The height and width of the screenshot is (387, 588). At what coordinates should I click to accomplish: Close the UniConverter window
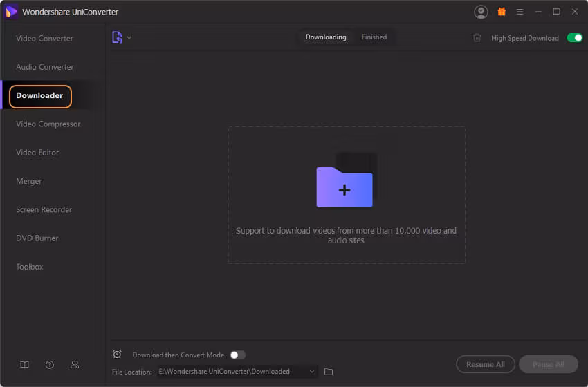point(574,12)
